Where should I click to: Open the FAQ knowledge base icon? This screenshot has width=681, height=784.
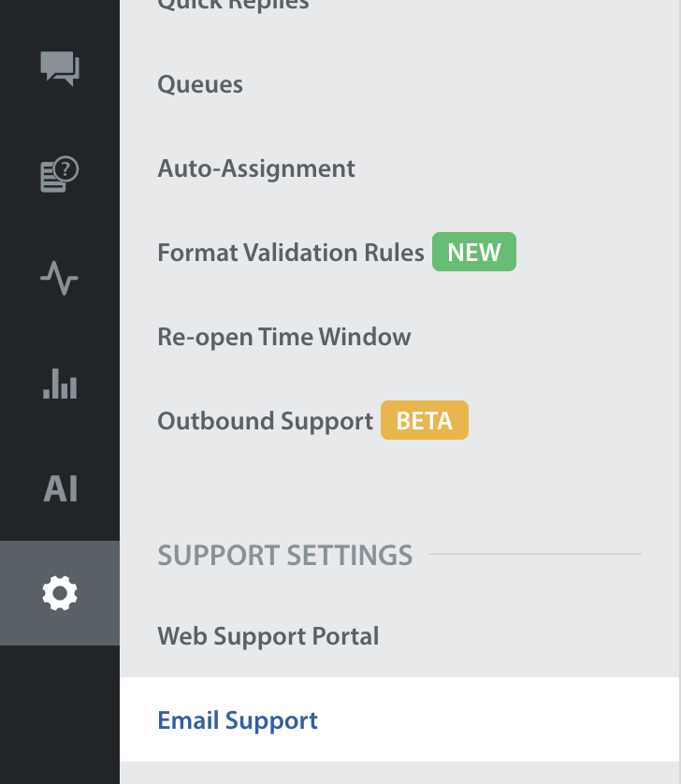click(60, 174)
